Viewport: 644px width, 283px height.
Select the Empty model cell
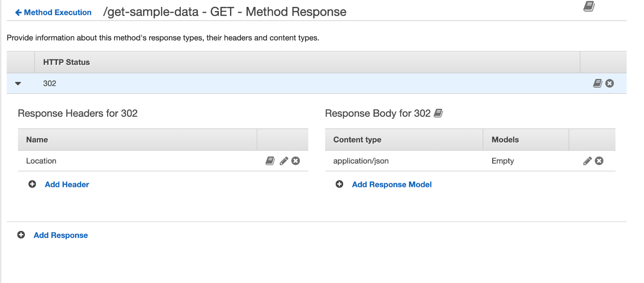click(x=503, y=161)
